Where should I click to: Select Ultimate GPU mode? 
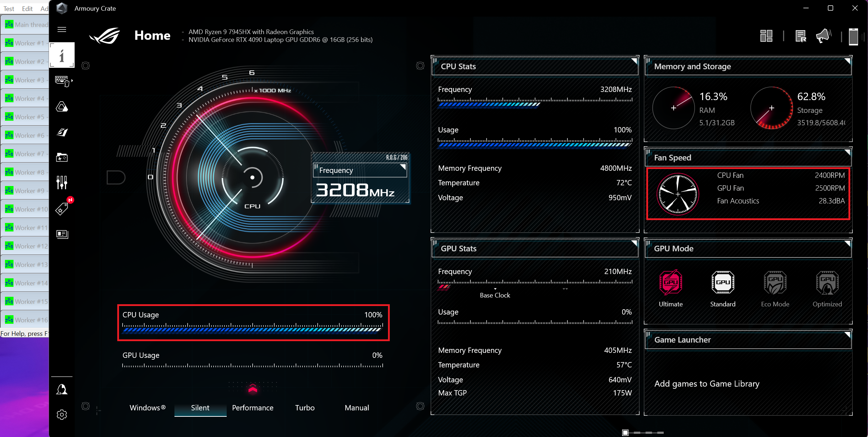click(670, 289)
